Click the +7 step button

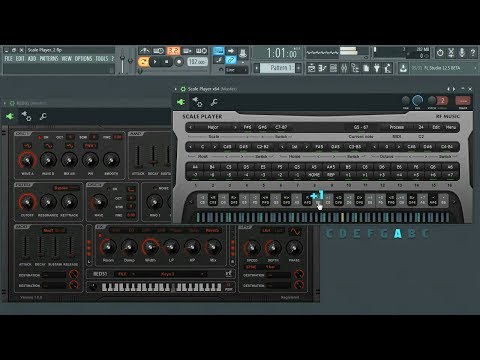tap(450, 175)
